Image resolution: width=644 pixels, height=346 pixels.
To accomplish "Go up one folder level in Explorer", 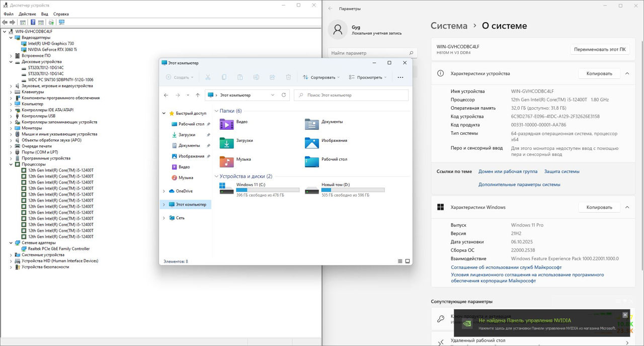I will [x=198, y=95].
